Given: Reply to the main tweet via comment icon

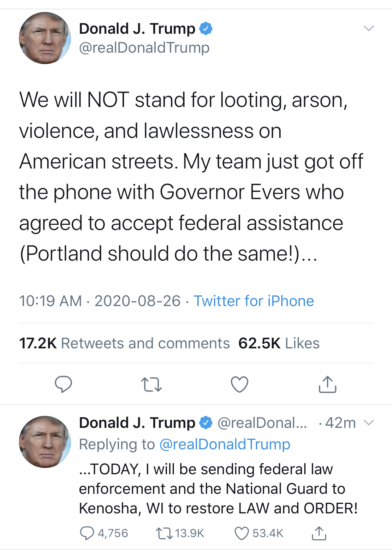Looking at the screenshot, I should click(x=63, y=384).
